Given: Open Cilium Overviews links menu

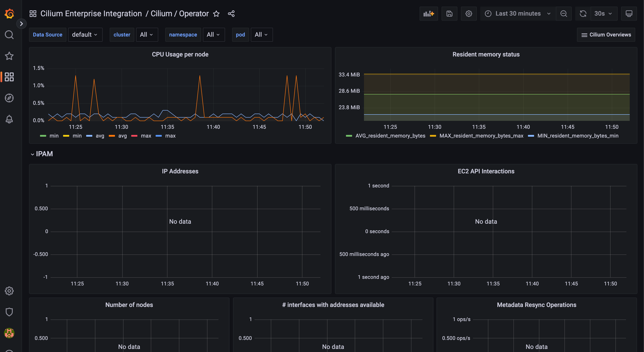Looking at the screenshot, I should (x=606, y=35).
